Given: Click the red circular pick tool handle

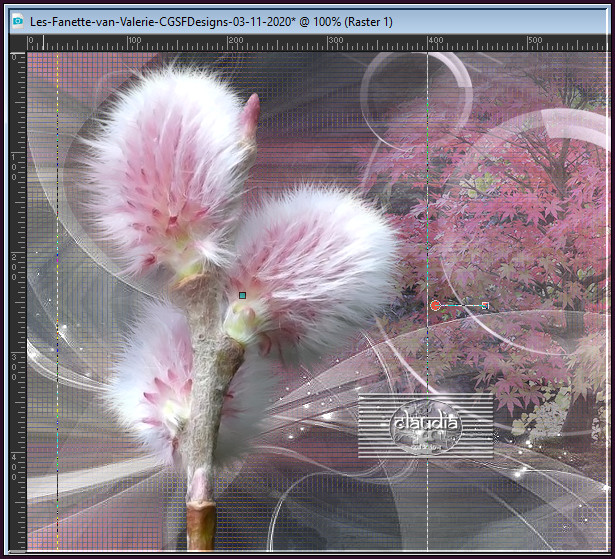Looking at the screenshot, I should coord(435,306).
